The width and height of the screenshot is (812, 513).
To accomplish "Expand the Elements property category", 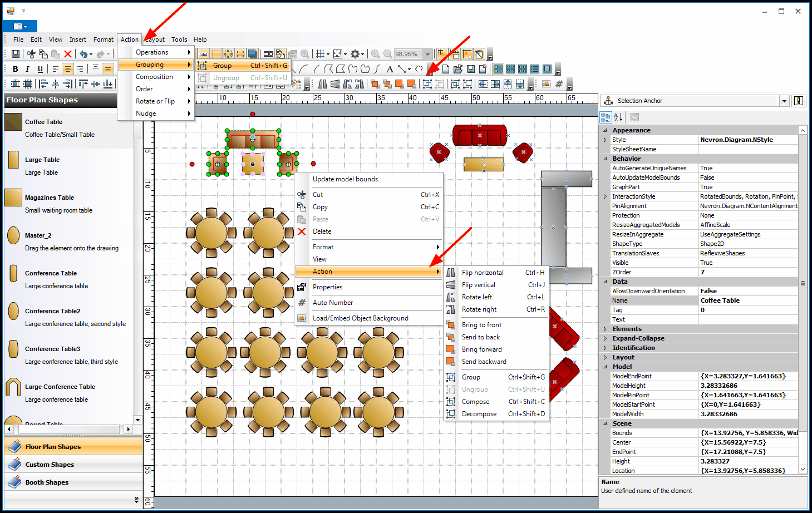I will (x=605, y=329).
